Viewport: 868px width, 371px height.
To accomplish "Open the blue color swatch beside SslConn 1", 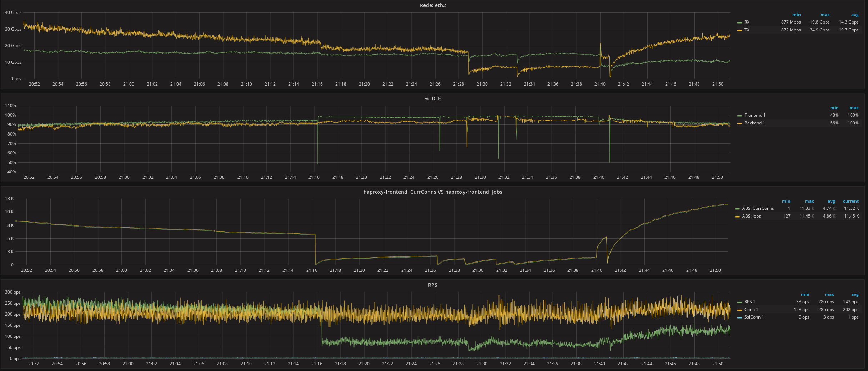I will point(739,317).
